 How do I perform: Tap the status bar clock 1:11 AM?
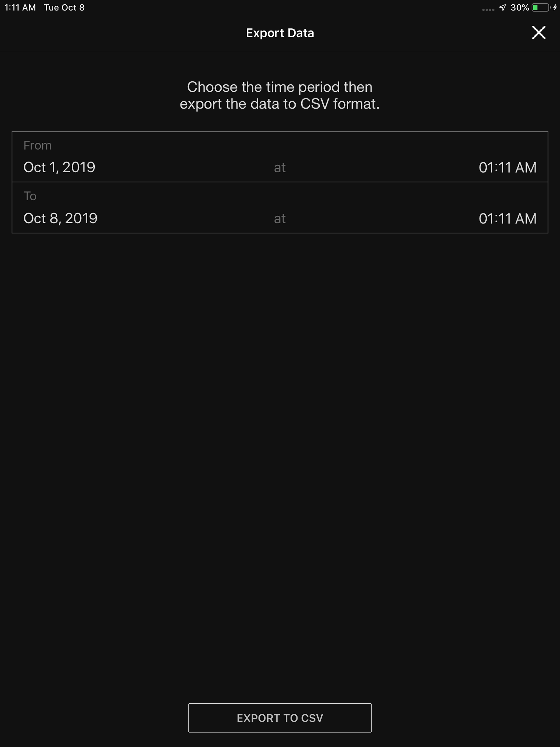point(20,7)
